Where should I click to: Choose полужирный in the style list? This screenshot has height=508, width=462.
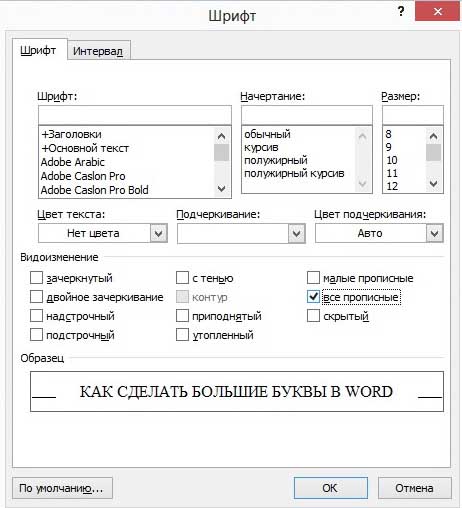276,160
